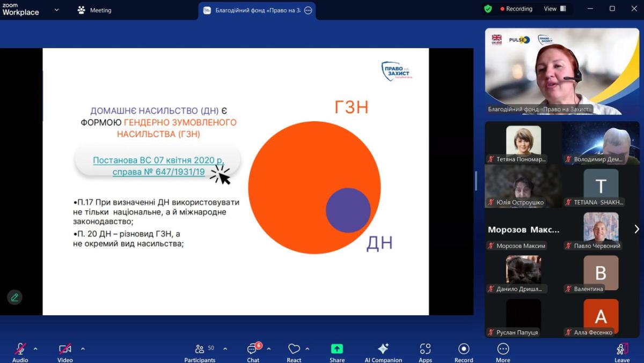This screenshot has width=644, height=363.
Task: Open the Постанова ВС 07 квітня 2020 link
Action: 159,166
